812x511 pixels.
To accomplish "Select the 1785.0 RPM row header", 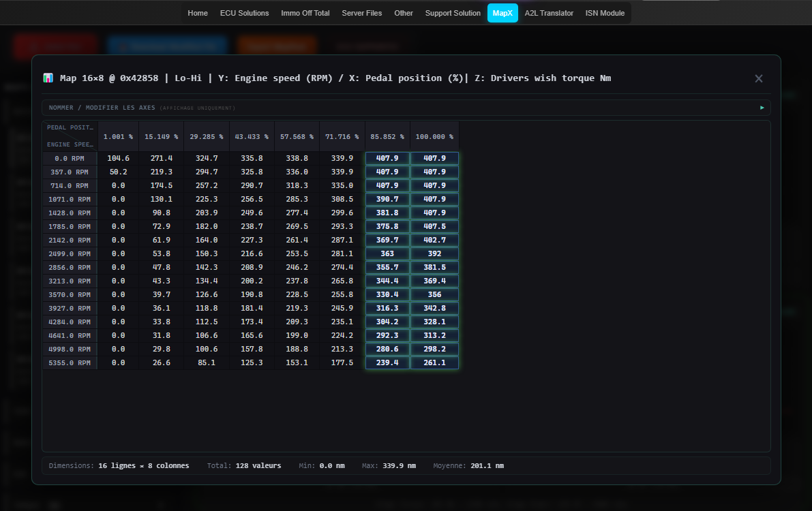I will 70,226.
